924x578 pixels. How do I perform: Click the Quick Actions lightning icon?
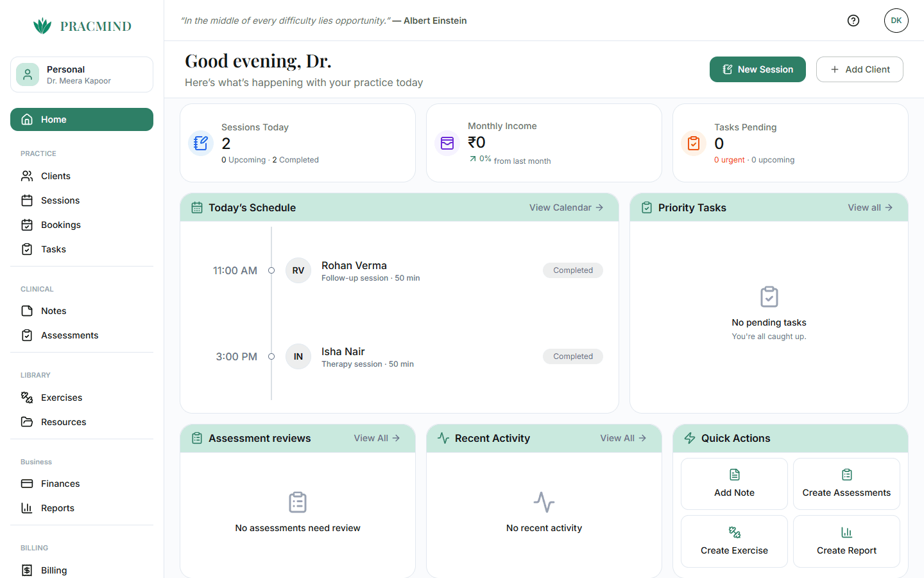690,438
